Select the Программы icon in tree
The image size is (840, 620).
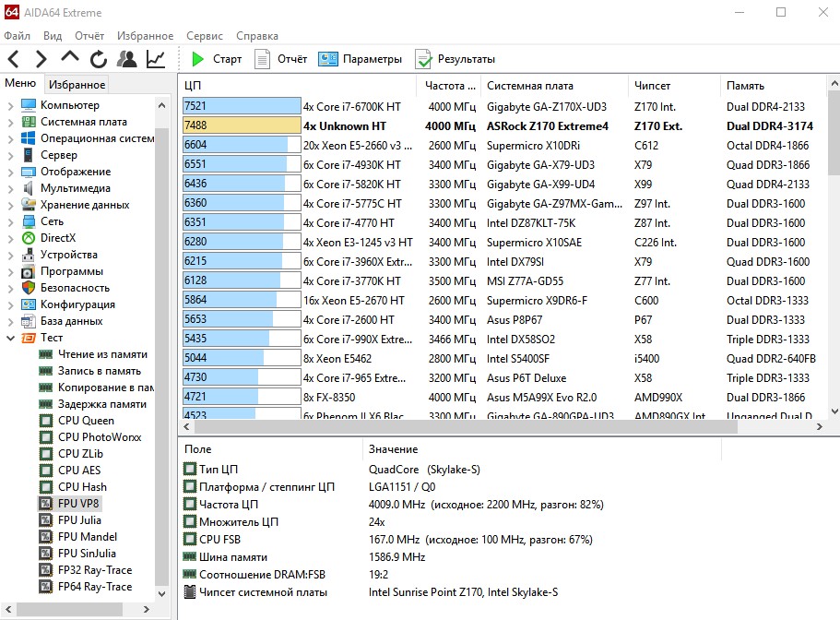[29, 271]
